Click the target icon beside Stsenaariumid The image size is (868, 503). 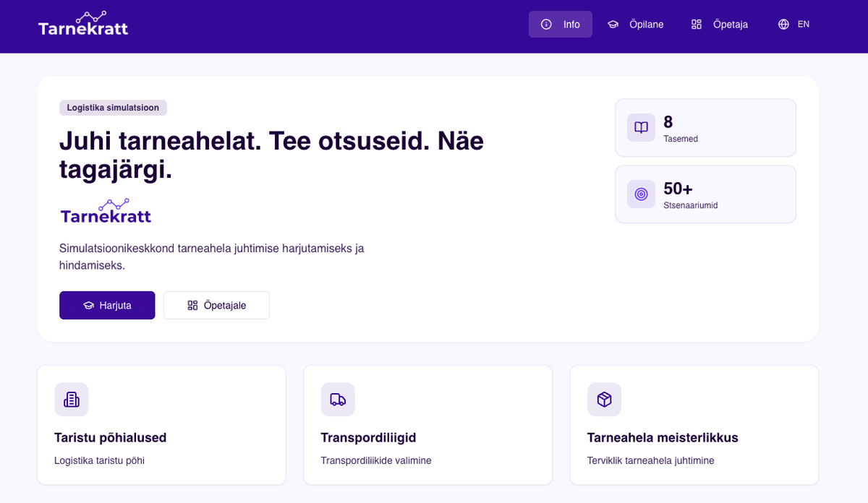[641, 194]
